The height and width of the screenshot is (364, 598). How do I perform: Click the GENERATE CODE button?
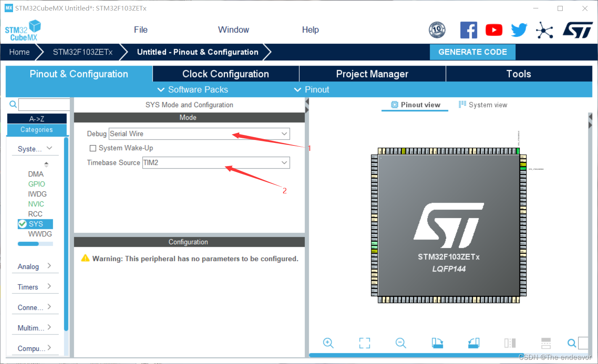(x=473, y=52)
